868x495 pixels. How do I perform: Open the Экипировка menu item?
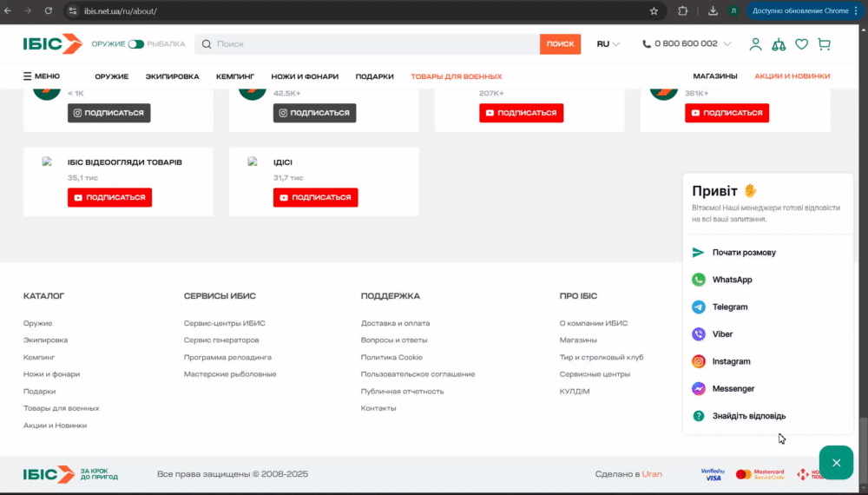click(172, 76)
